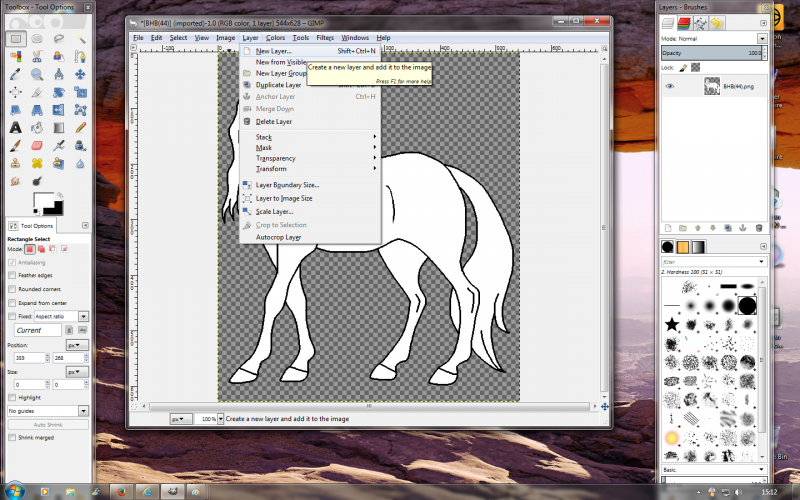Open the 100% zoom level dropdown
Image resolution: width=800 pixels, height=500 pixels.
click(x=221, y=419)
